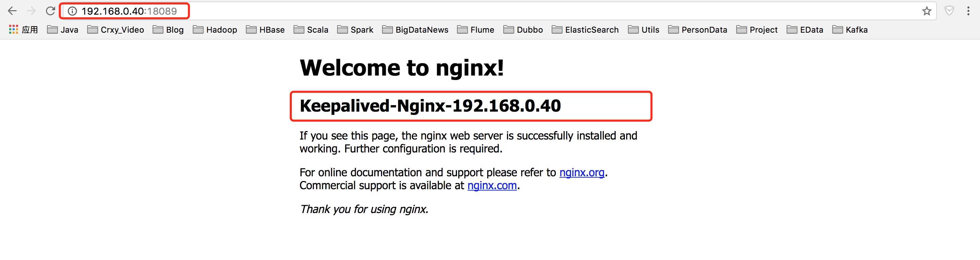Open the Flume bookmarks folder
This screenshot has width=980, height=260.
coord(476,30)
